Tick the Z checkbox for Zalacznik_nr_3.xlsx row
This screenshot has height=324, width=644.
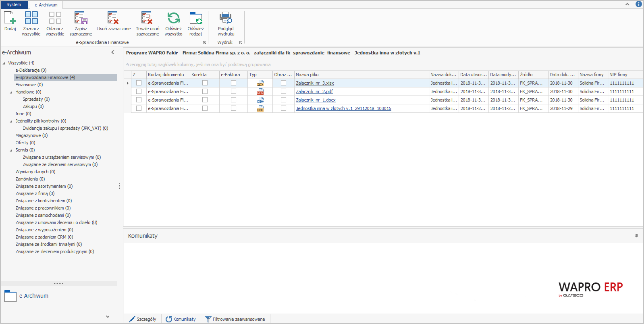coord(139,83)
